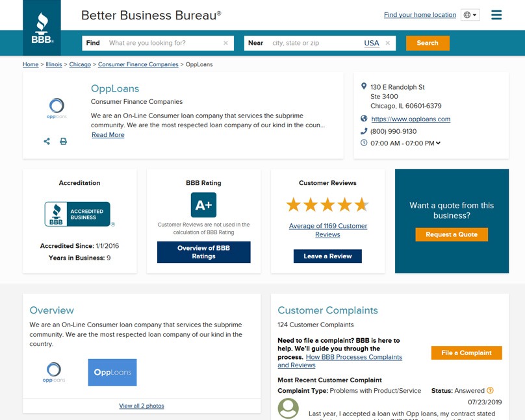Expand the business hours dropdown

pyautogui.click(x=438, y=143)
